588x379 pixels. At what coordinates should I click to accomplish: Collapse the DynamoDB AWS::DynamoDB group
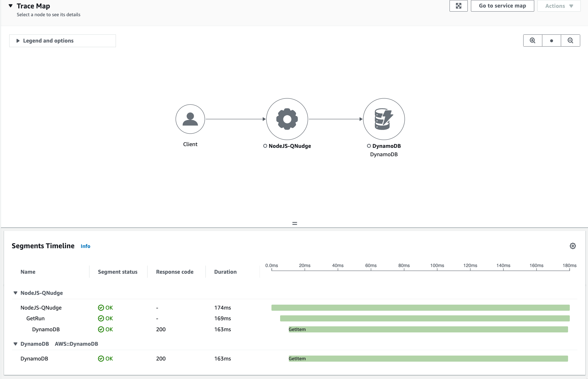tap(15, 344)
